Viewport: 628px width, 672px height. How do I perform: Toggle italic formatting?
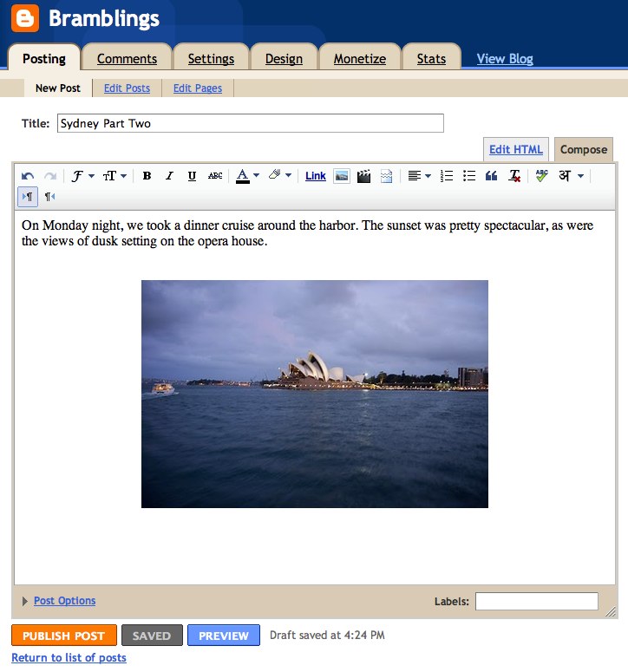coord(169,176)
